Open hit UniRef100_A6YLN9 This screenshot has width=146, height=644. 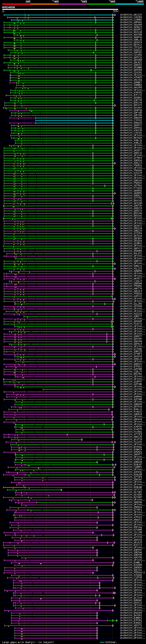pos(131,203)
